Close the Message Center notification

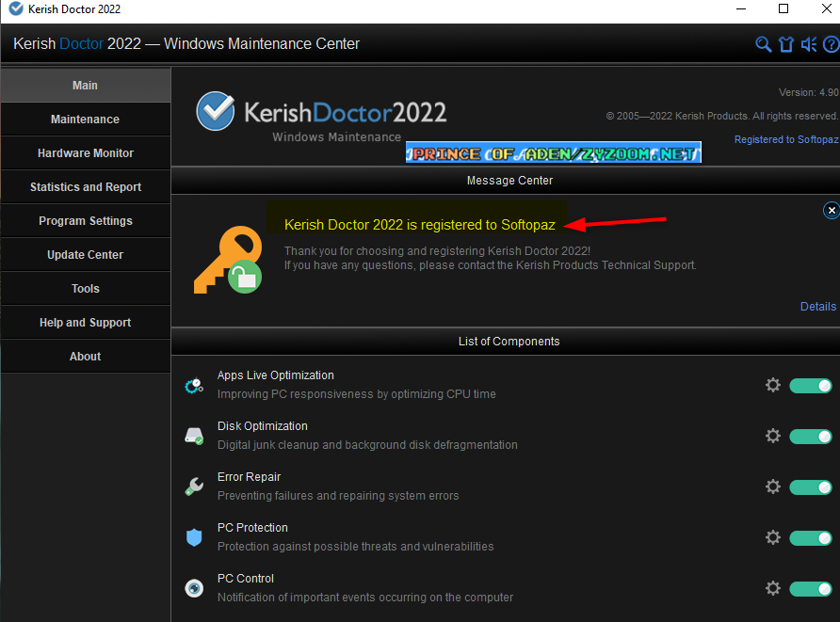[831, 211]
